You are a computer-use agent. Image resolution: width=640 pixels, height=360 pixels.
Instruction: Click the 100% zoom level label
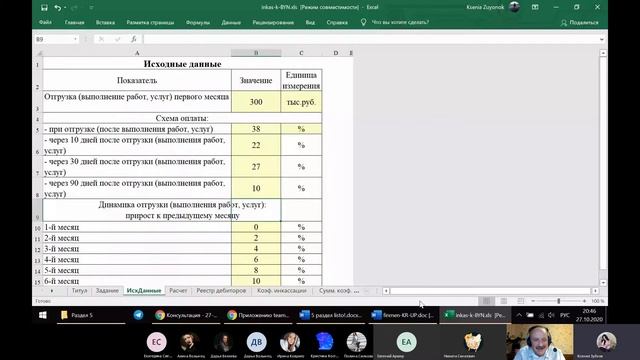pyautogui.click(x=598, y=301)
